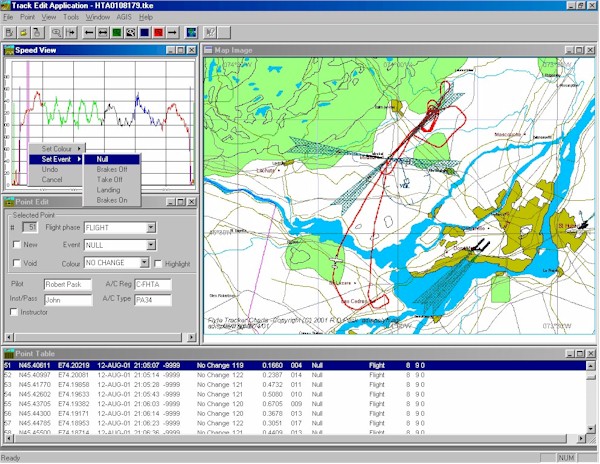Click the open file toolbar icon
Screen dimensions: 600x464
tap(22, 33)
